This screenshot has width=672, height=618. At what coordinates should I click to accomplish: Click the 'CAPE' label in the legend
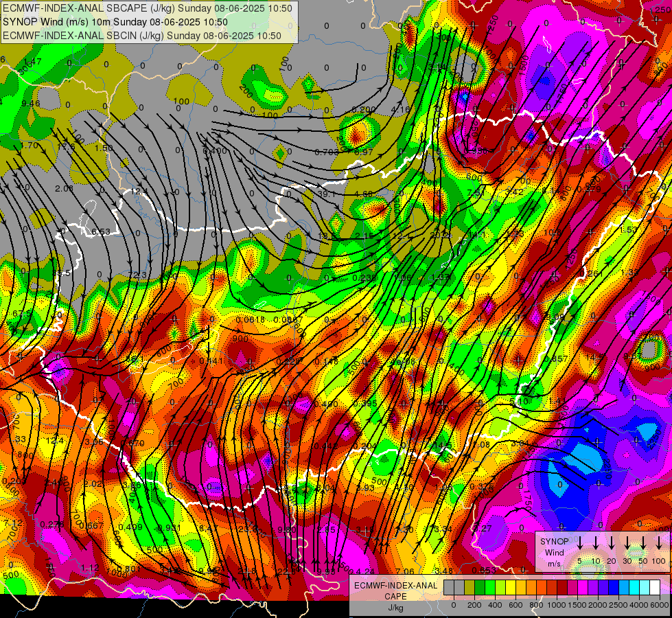pos(395,596)
